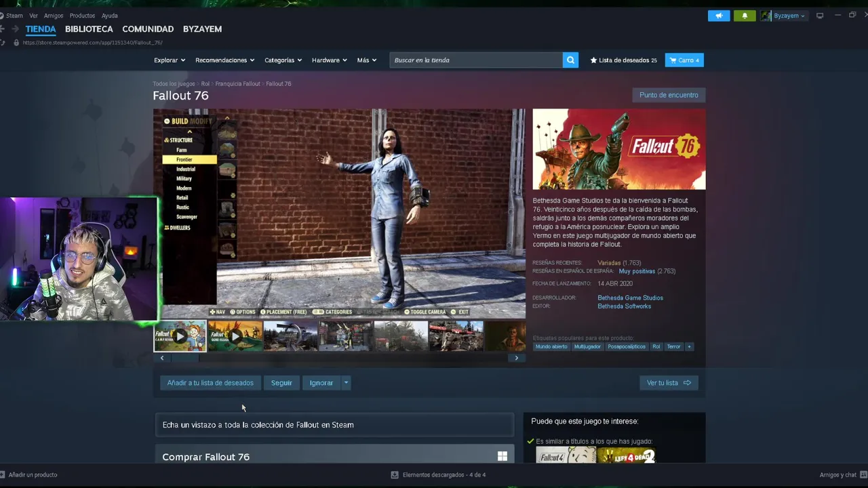Image resolution: width=868 pixels, height=488 pixels.
Task: Open the Ver menu
Action: click(x=33, y=16)
